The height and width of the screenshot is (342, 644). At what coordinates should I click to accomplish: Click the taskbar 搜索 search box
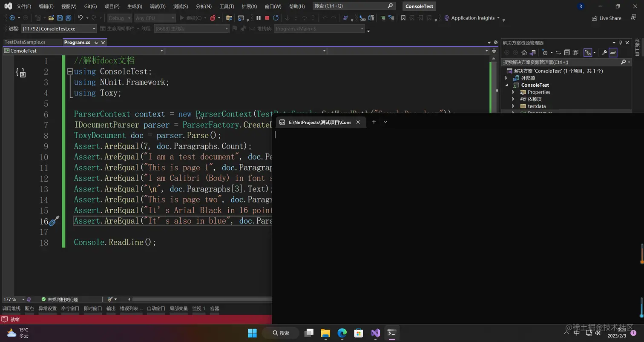pos(281,333)
